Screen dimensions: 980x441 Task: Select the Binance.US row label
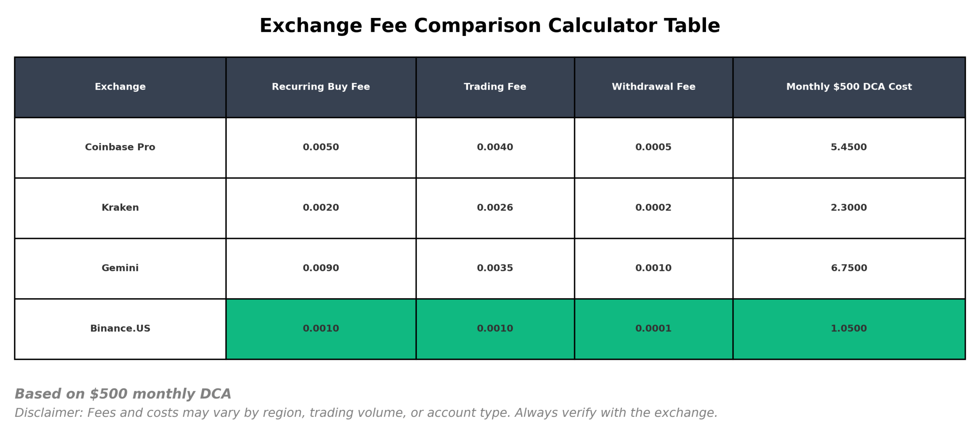tap(120, 329)
